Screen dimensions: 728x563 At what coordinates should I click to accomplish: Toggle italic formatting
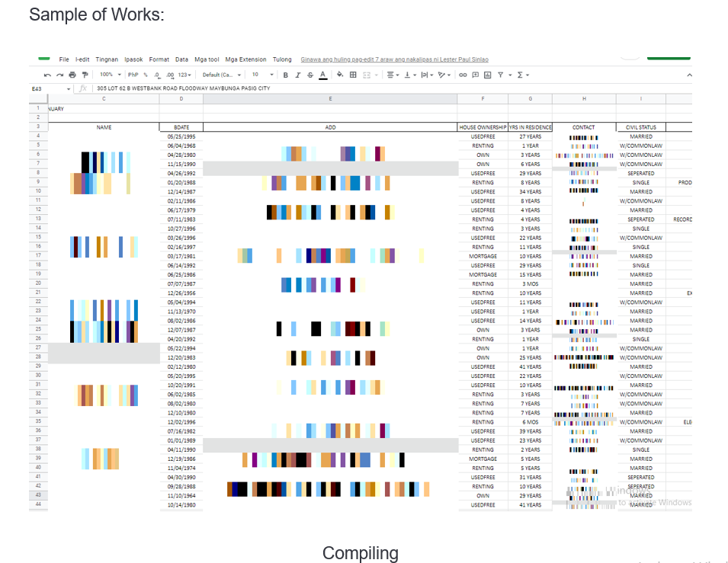point(297,75)
